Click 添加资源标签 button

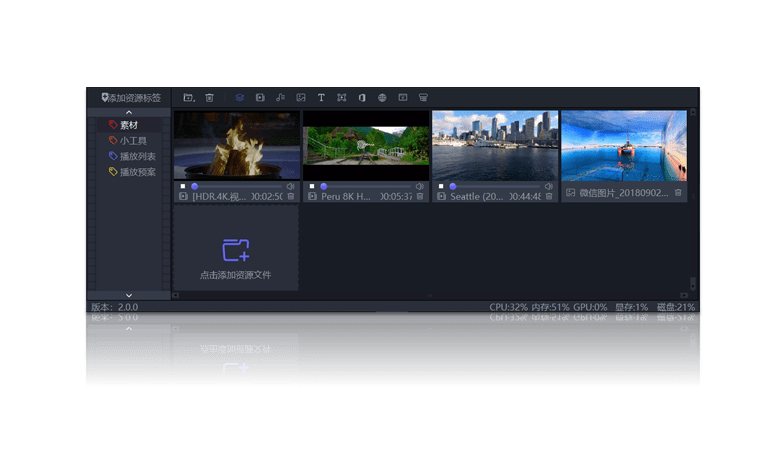click(133, 98)
